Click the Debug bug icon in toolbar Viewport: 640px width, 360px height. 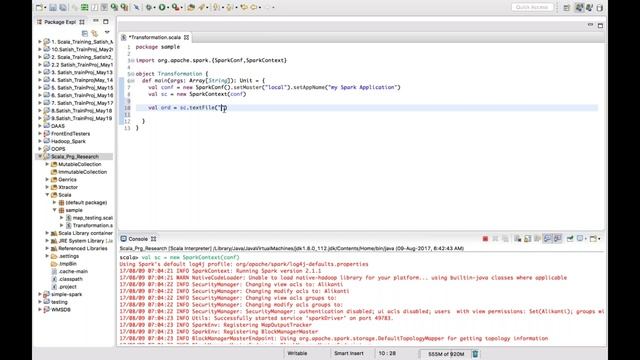149,7
